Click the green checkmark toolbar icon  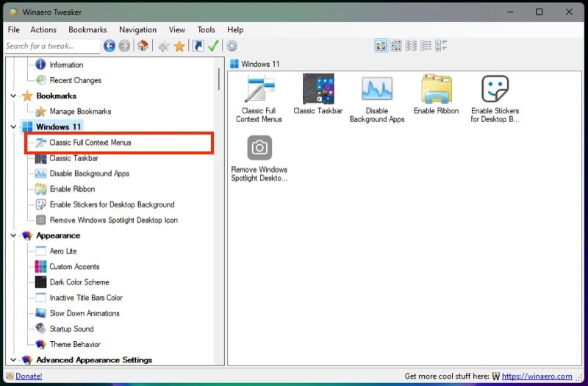(x=213, y=46)
